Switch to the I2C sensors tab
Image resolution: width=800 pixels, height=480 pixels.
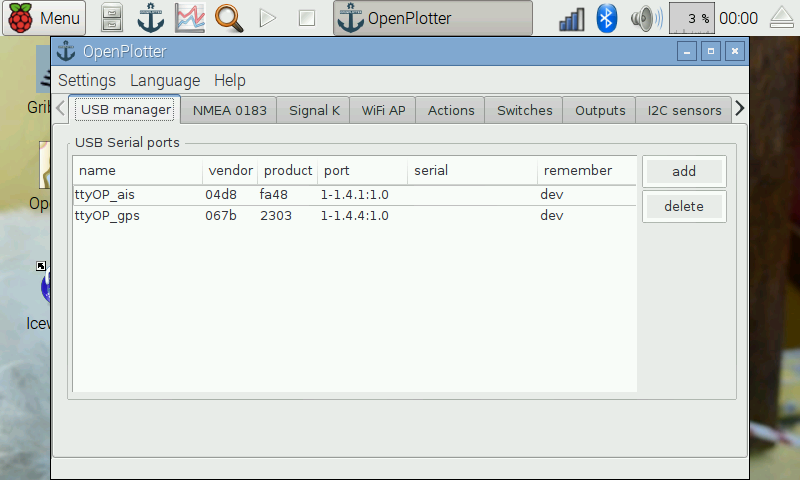pyautogui.click(x=684, y=110)
